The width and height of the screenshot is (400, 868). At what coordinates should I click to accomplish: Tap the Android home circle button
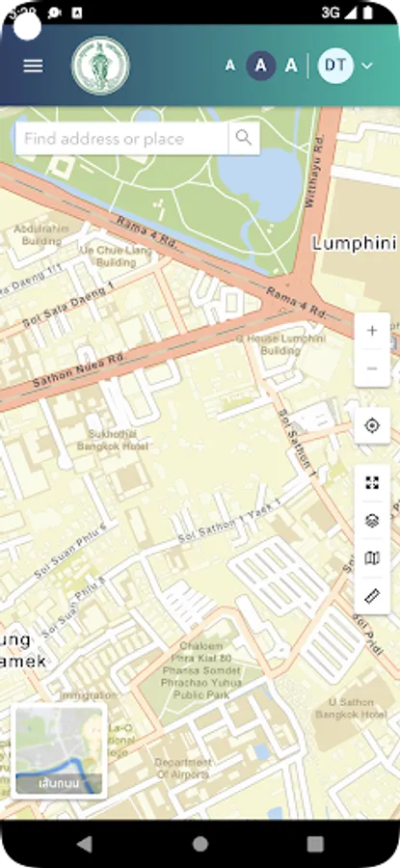[x=200, y=844]
